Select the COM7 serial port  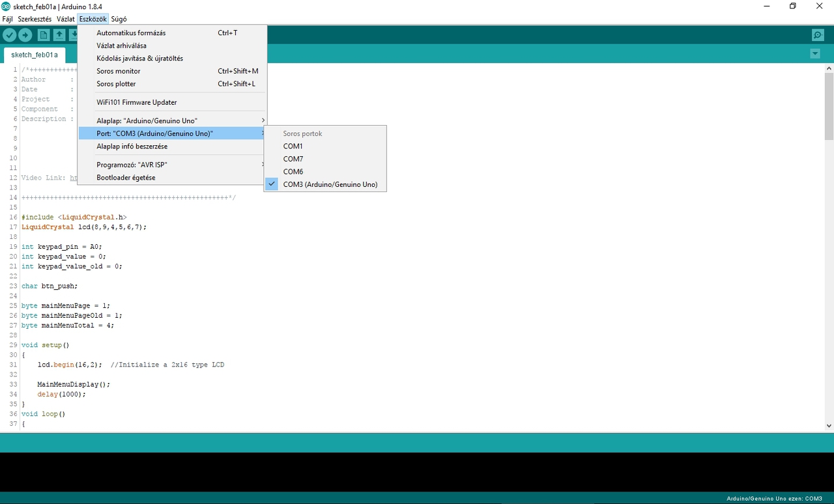(x=325, y=159)
